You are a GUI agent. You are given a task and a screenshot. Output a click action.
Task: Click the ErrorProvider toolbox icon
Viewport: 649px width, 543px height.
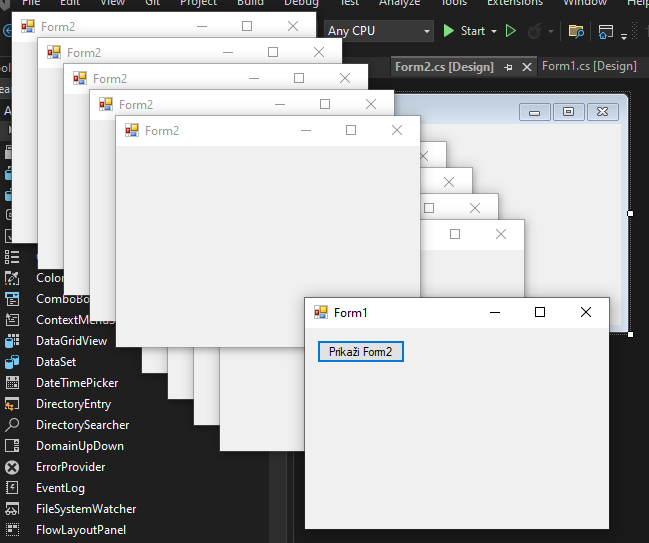[13, 467]
